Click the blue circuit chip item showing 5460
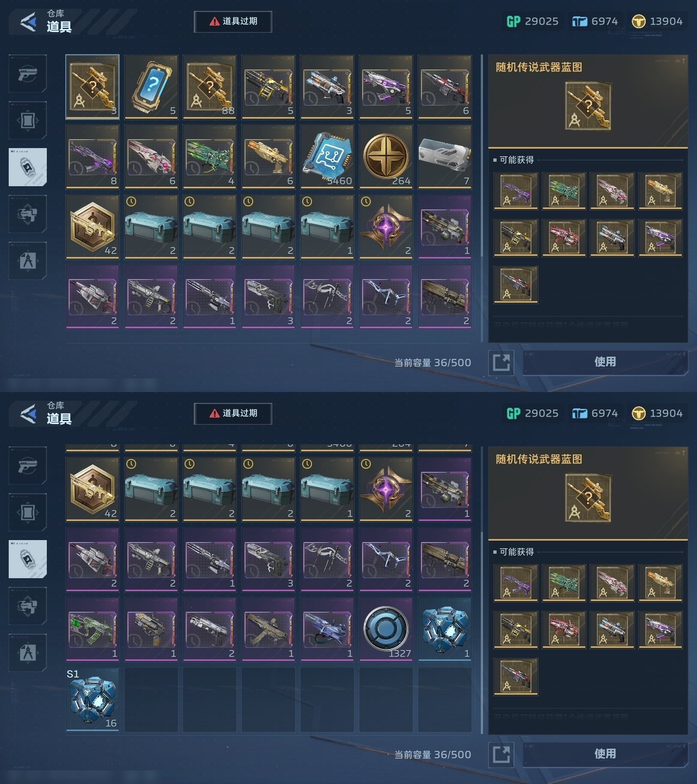The image size is (697, 784). 327,157
